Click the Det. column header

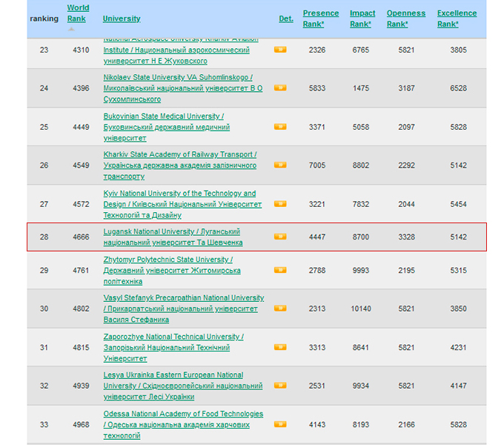(286, 19)
